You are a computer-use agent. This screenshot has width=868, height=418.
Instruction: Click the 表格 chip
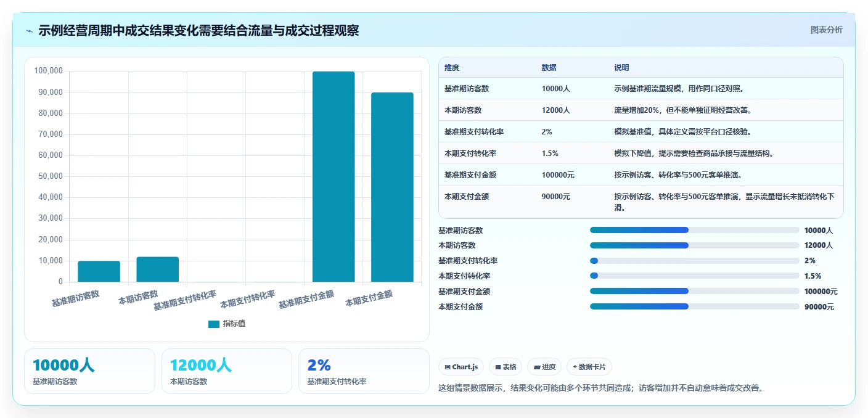click(x=506, y=367)
